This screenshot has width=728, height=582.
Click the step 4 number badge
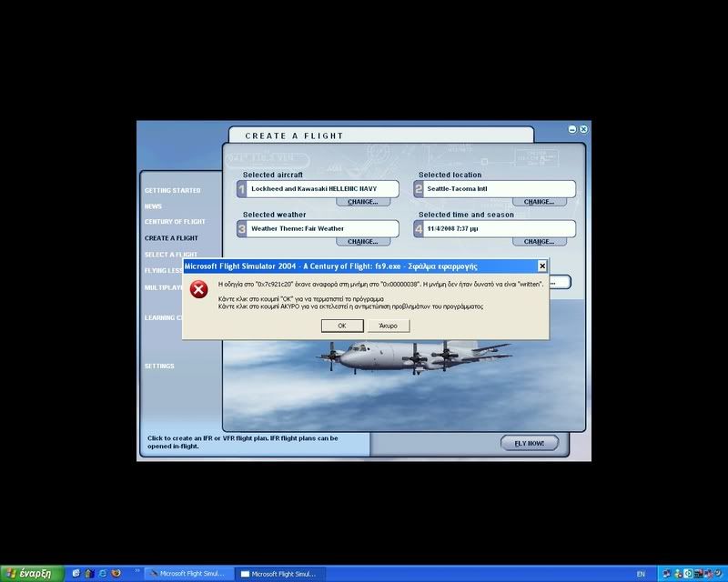[419, 229]
